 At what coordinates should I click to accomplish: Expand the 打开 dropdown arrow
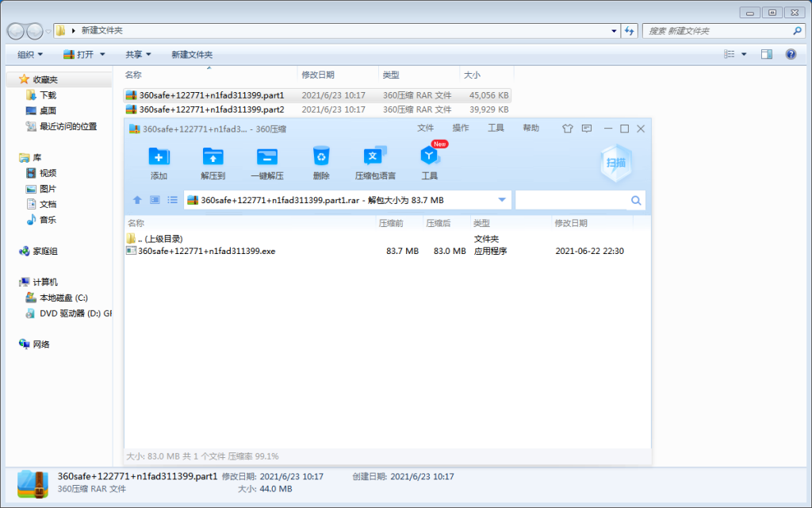pos(102,55)
